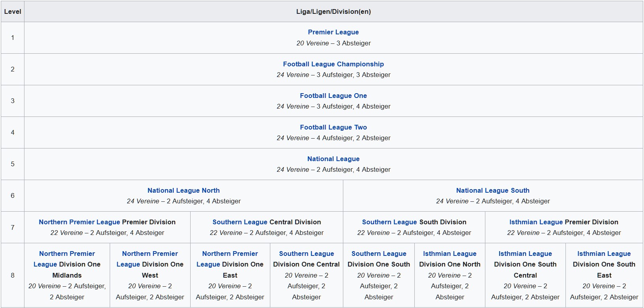Open the National League South link

click(x=492, y=190)
